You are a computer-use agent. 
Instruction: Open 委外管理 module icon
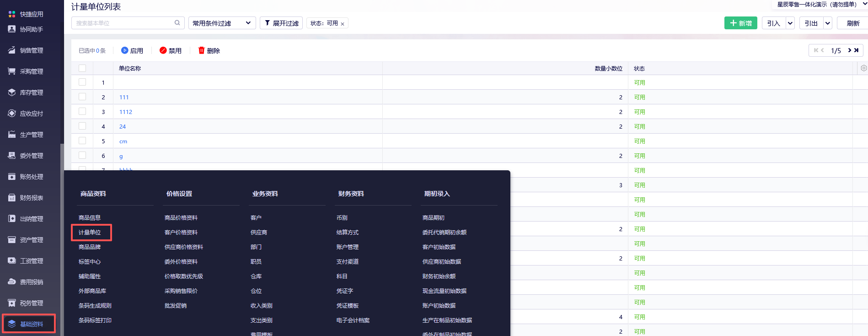12,155
